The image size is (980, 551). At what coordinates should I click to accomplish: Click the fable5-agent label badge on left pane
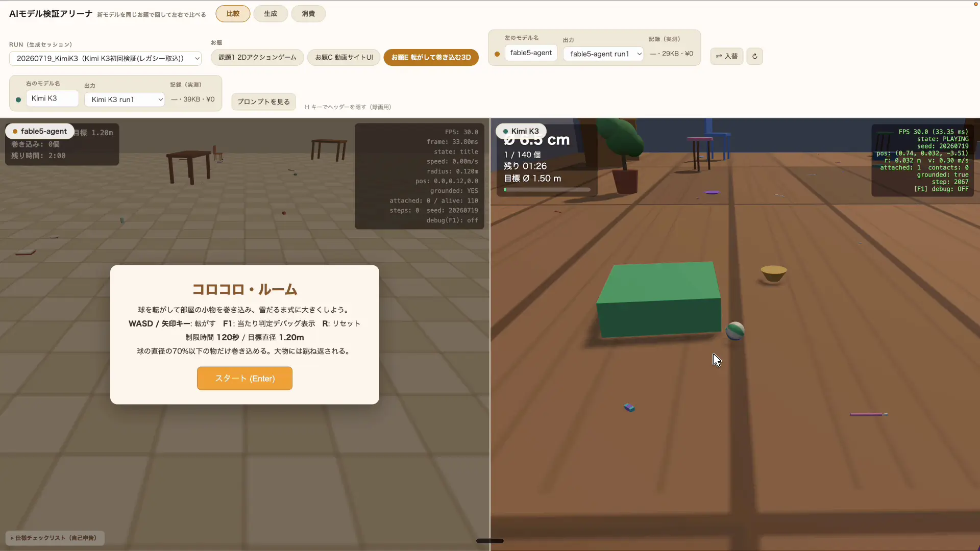[40, 131]
